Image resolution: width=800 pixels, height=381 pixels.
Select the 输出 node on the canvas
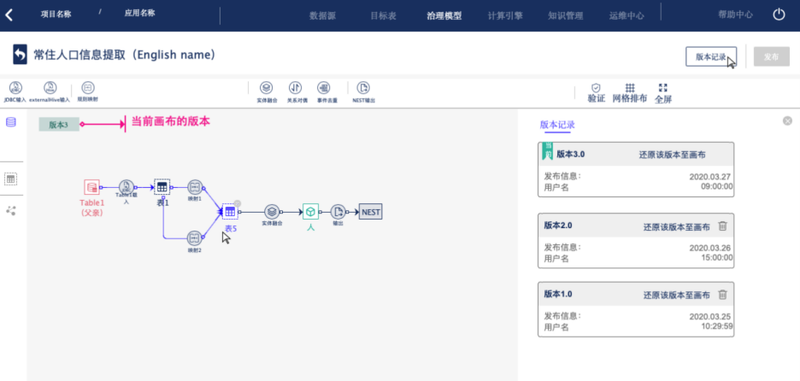coord(338,211)
